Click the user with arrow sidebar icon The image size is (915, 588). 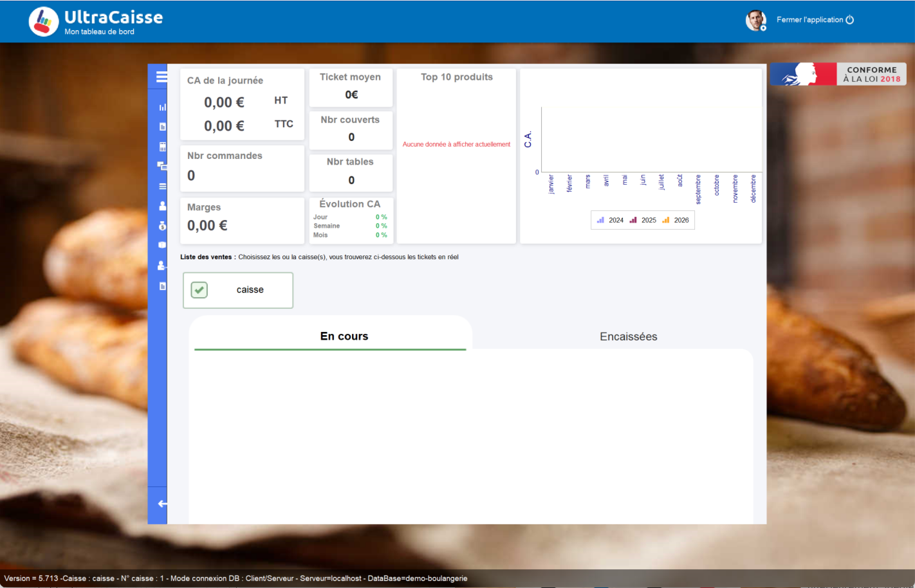pyautogui.click(x=162, y=265)
